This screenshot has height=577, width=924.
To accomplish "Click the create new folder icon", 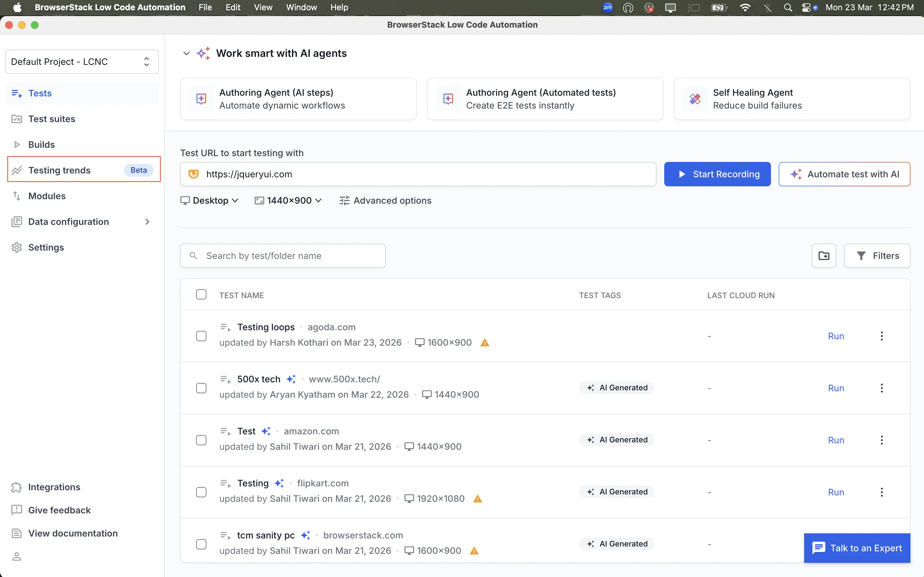I will 824,255.
